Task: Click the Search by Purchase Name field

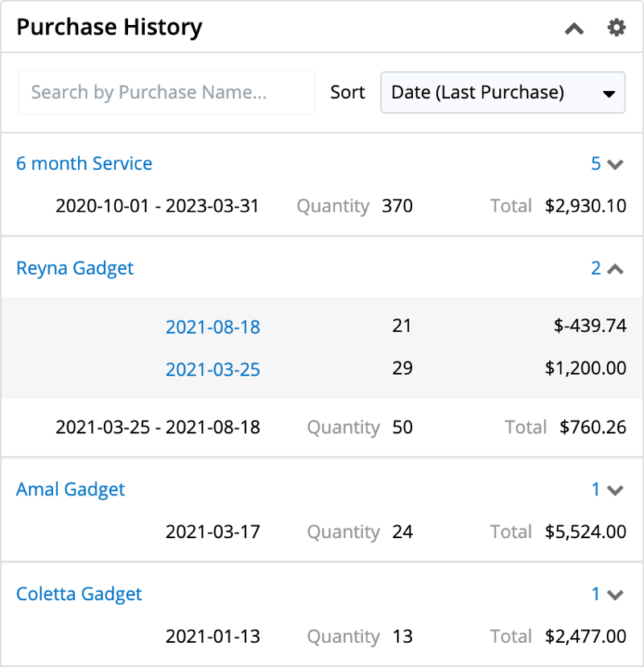Action: pos(166,93)
